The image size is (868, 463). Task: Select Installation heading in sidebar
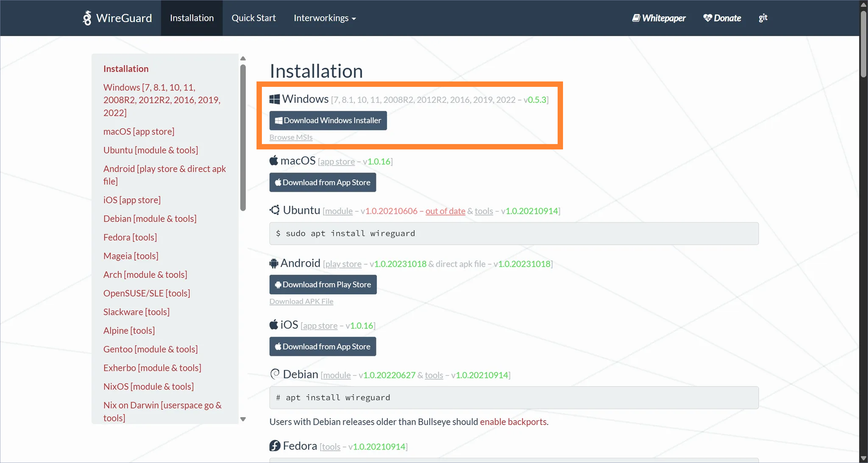(x=126, y=69)
